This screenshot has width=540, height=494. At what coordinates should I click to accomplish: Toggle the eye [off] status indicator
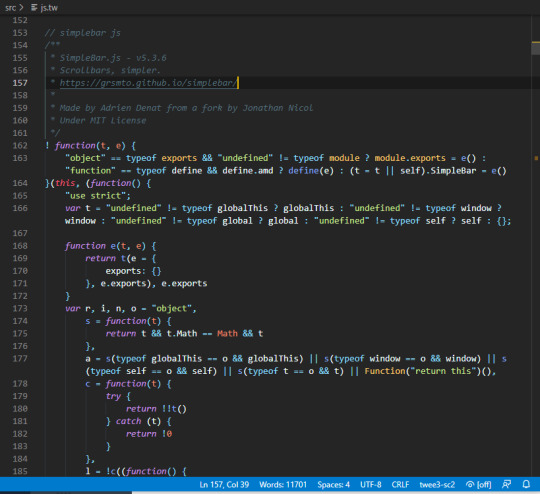(479, 484)
